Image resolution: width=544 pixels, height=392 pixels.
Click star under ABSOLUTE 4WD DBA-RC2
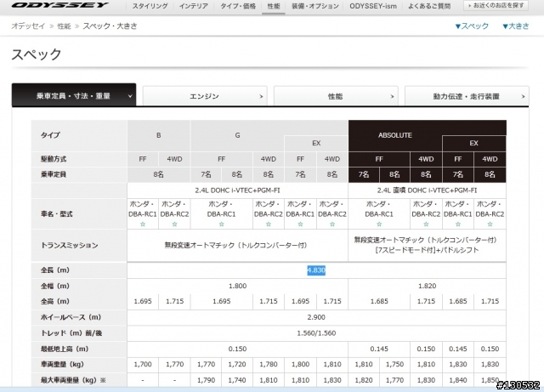[426, 224]
